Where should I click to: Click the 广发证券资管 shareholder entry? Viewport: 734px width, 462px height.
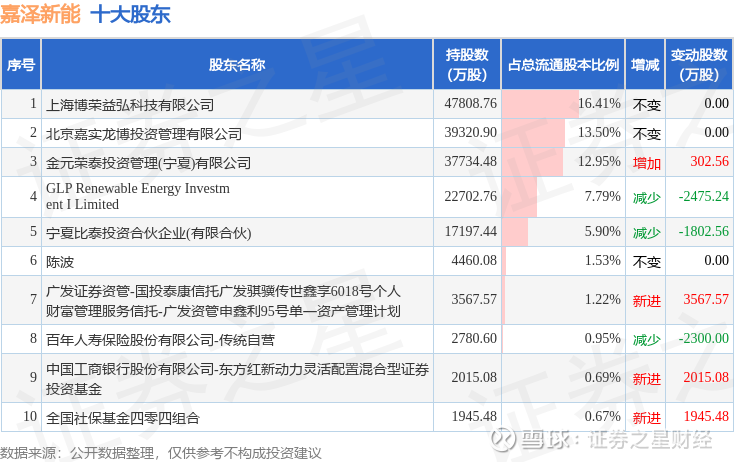point(223,301)
